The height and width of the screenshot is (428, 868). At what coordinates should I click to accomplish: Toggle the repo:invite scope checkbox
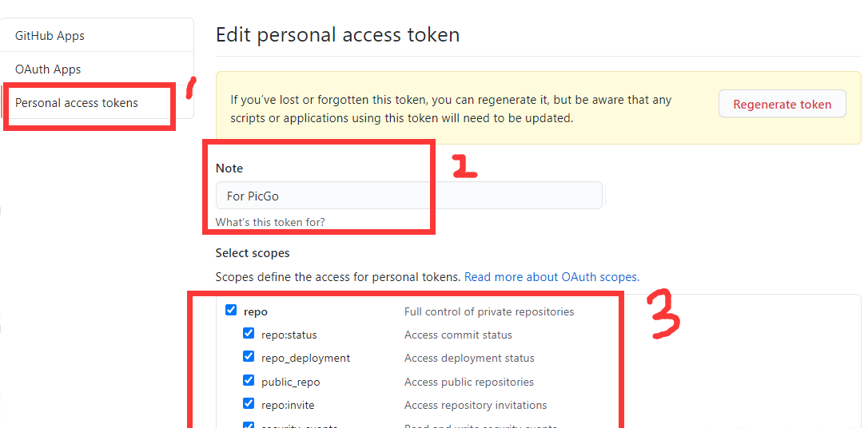pos(249,404)
